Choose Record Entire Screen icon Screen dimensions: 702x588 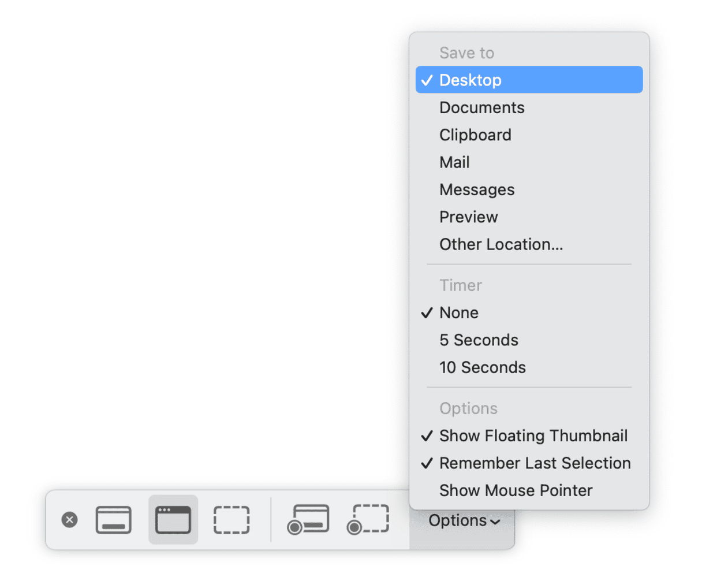point(308,520)
